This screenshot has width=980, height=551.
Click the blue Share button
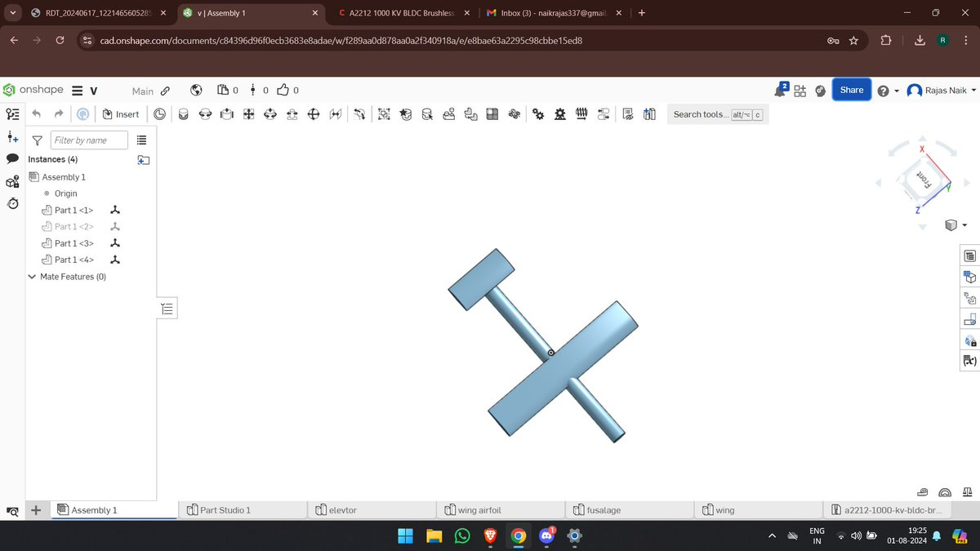851,90
